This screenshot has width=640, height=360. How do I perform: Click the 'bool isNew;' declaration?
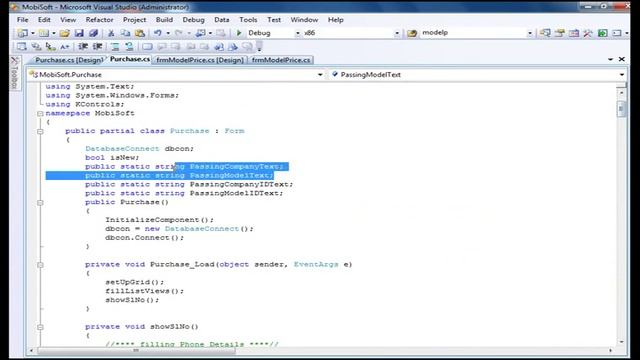coord(112,158)
